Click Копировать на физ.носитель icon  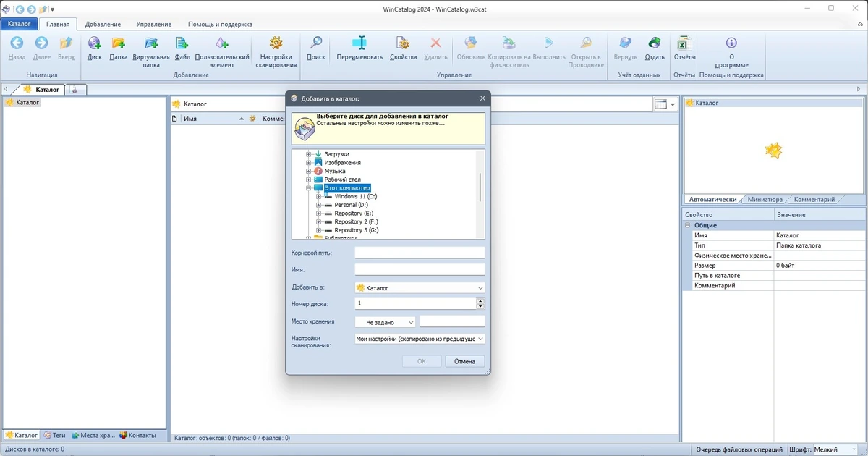tap(509, 51)
